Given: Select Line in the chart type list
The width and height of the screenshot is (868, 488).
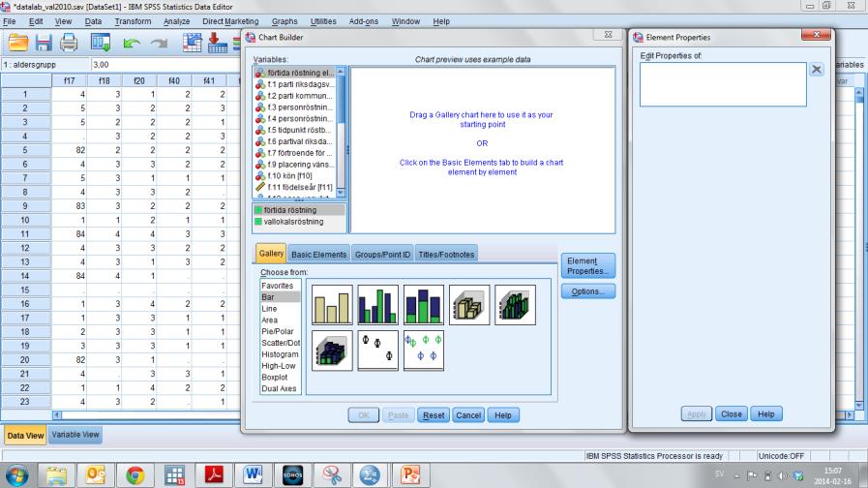Looking at the screenshot, I should click(x=269, y=309).
